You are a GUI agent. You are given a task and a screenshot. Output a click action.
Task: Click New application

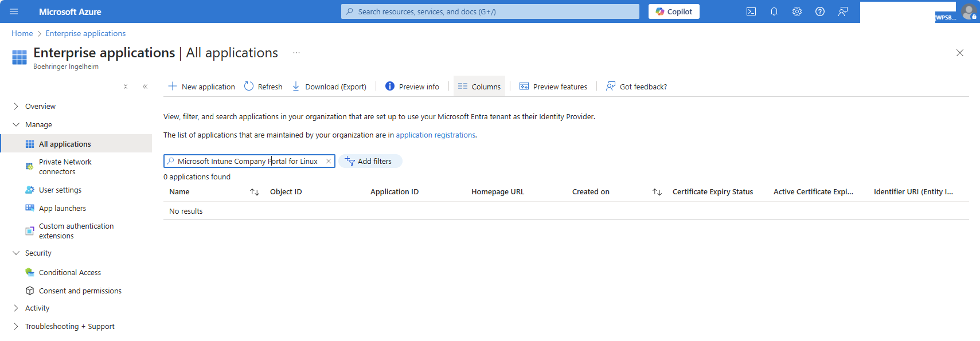pyautogui.click(x=201, y=87)
